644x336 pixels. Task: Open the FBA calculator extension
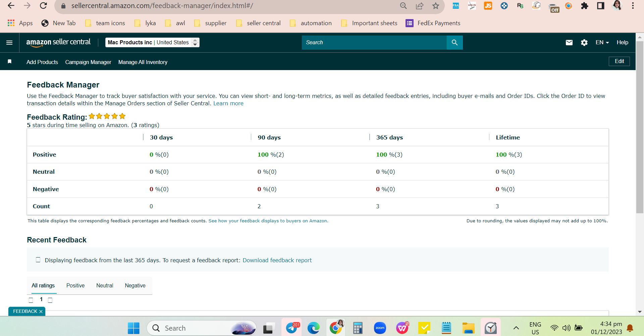(x=456, y=6)
